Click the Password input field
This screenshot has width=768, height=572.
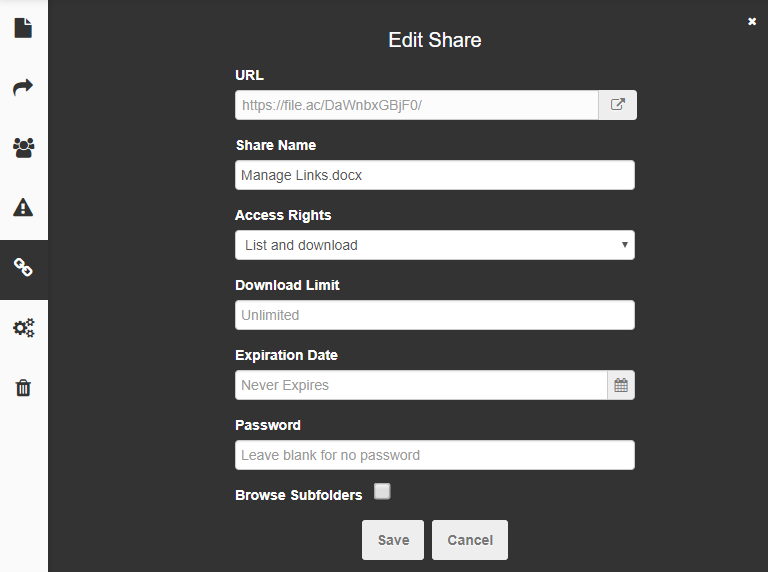click(x=435, y=455)
